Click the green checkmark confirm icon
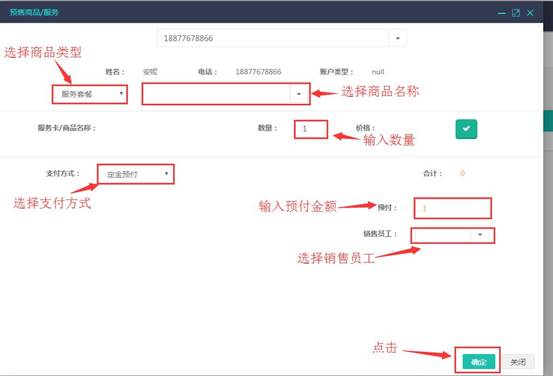 pos(466,129)
